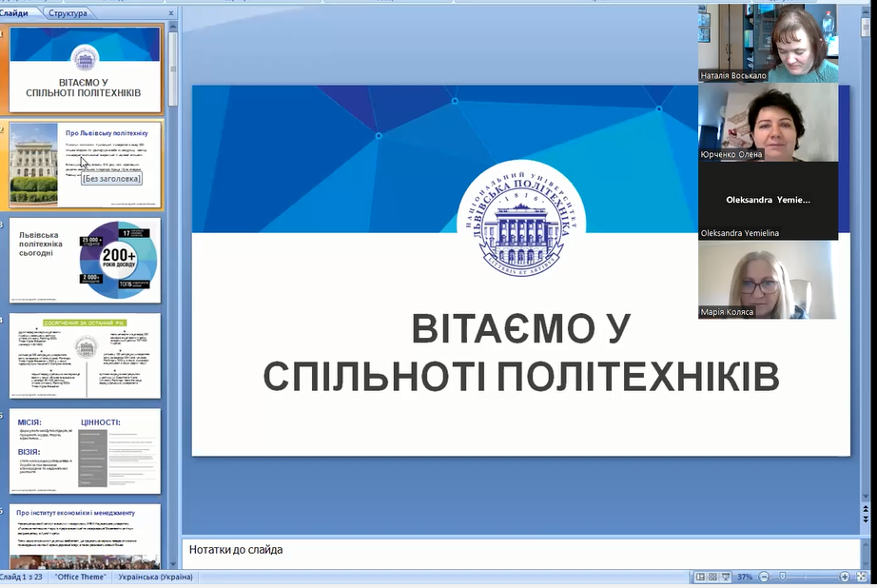Fit slide to current window icon
This screenshot has height=588, width=877.
(x=862, y=577)
